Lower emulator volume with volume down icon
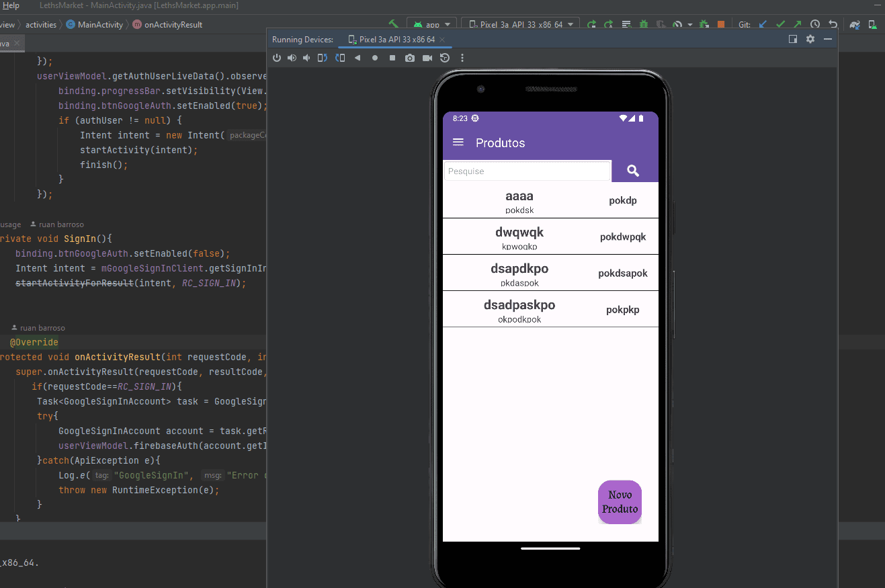The image size is (885, 588). (x=307, y=58)
